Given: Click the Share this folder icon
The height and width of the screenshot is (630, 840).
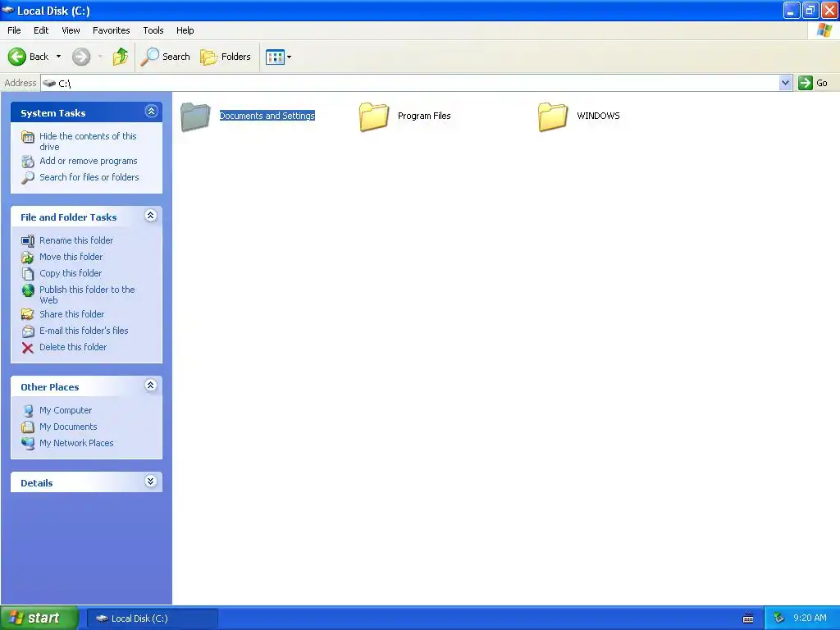Looking at the screenshot, I should [x=28, y=314].
